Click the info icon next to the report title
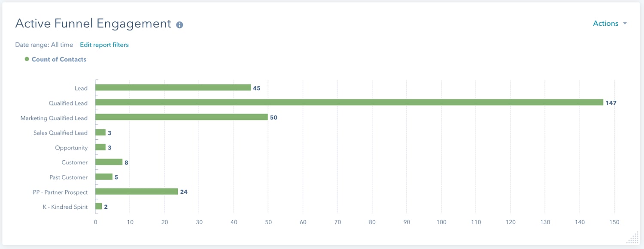 coord(179,24)
